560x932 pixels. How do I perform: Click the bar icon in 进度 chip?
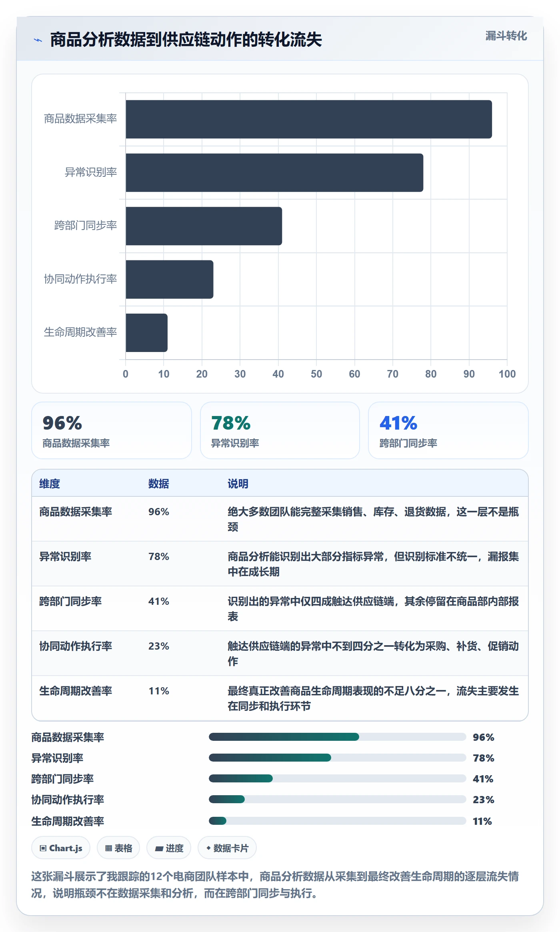pyautogui.click(x=159, y=849)
